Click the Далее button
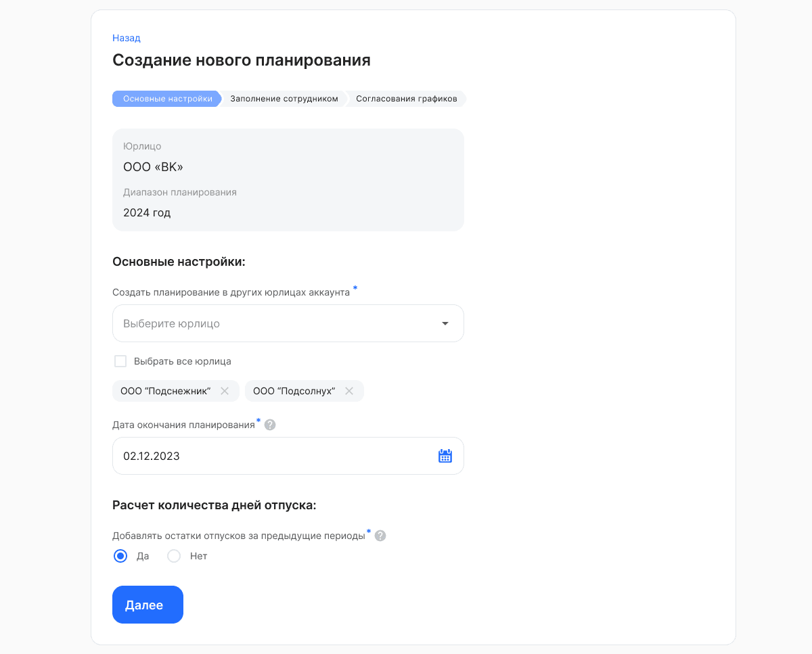812x654 pixels. pos(148,605)
